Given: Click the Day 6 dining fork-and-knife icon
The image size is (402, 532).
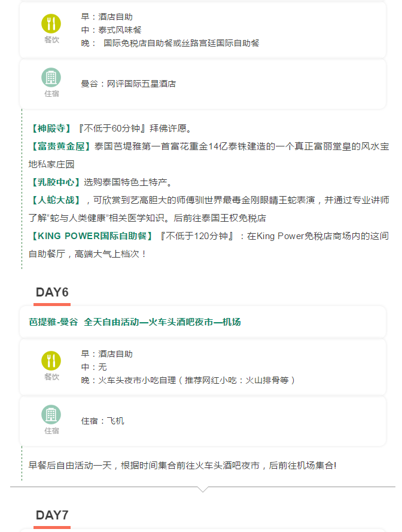Looking at the screenshot, I should [x=51, y=360].
